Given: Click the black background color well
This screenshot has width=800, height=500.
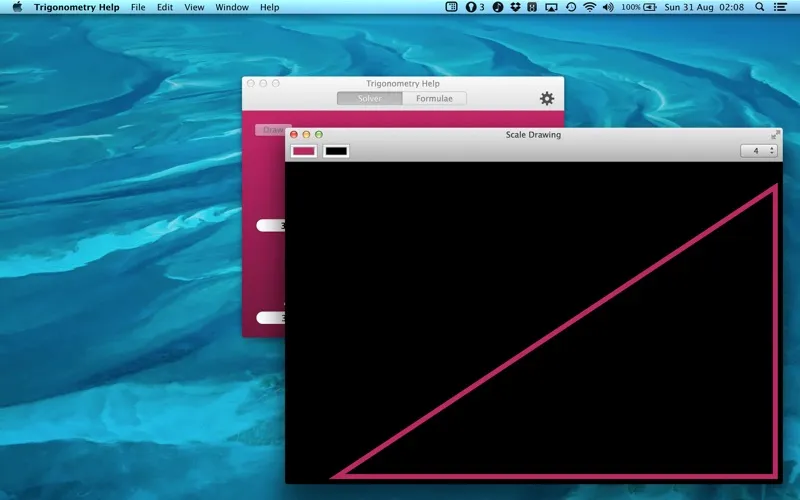Looking at the screenshot, I should tap(336, 151).
